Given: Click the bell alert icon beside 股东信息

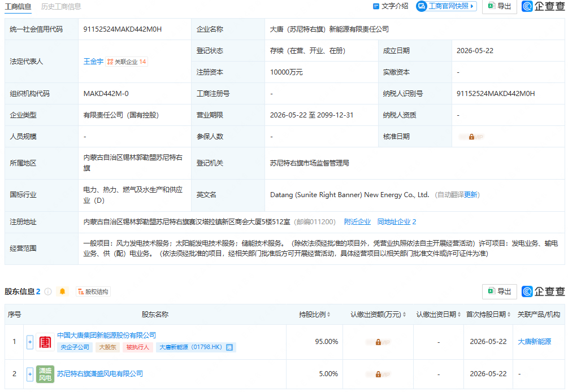Looking at the screenshot, I should [62, 291].
